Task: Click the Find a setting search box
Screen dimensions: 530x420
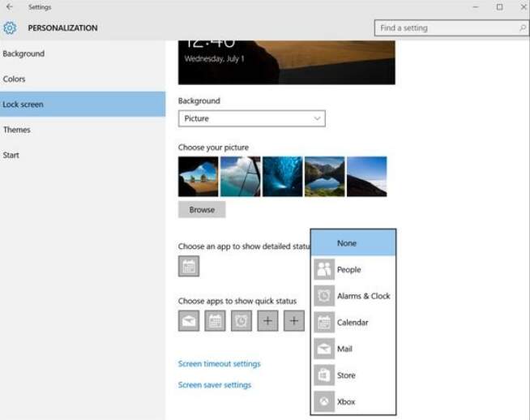Action: pyautogui.click(x=446, y=28)
